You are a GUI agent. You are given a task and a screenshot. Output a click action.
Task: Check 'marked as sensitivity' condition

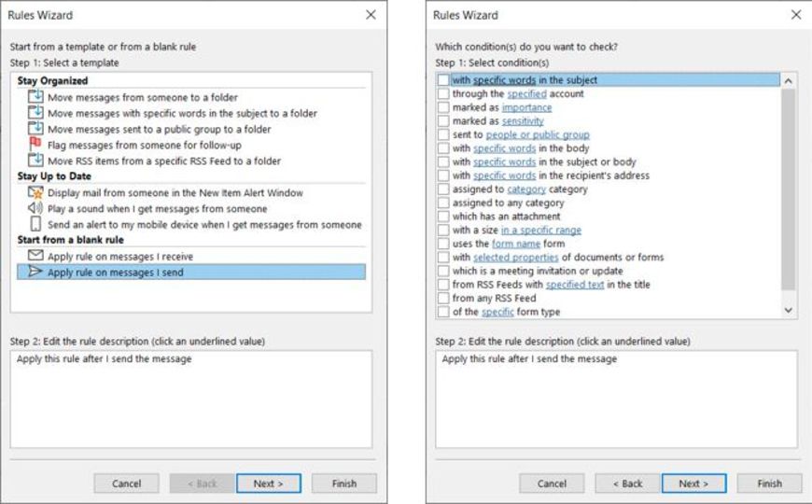pyautogui.click(x=443, y=120)
